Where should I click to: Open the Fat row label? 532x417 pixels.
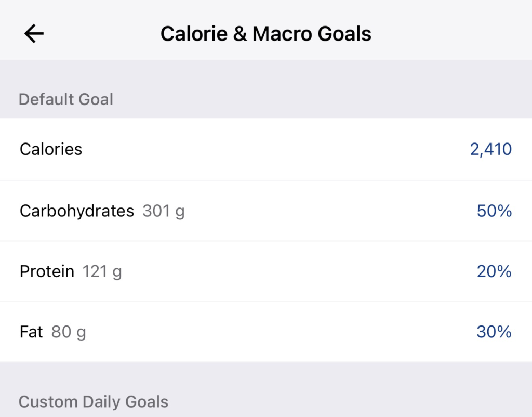tap(31, 332)
